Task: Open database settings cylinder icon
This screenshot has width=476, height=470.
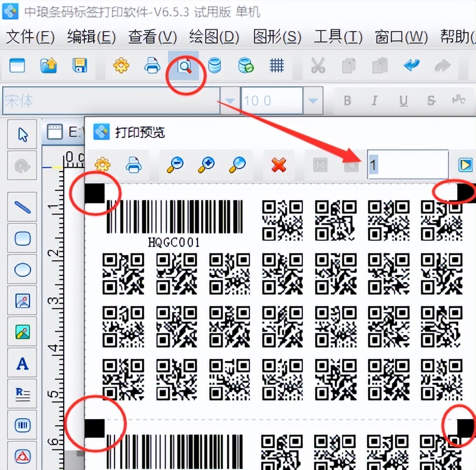Action: point(215,65)
